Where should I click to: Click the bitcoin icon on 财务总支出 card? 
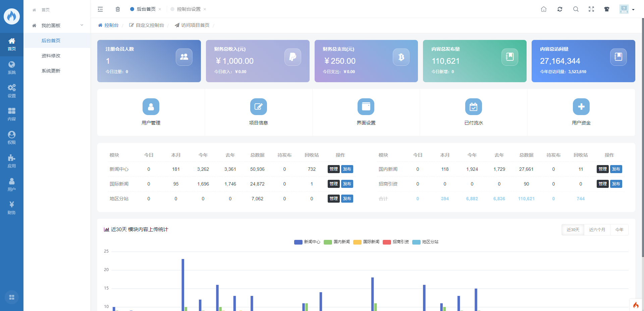[x=401, y=57]
